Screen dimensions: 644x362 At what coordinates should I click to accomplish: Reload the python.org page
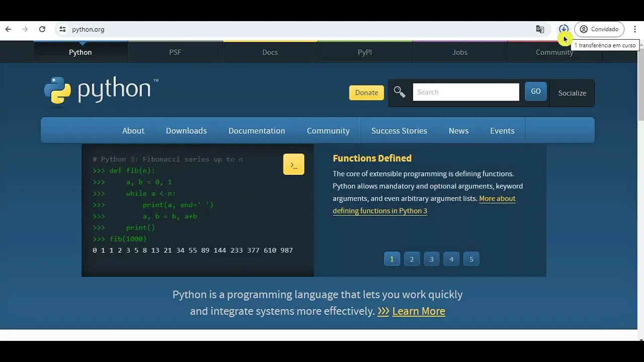tap(42, 29)
